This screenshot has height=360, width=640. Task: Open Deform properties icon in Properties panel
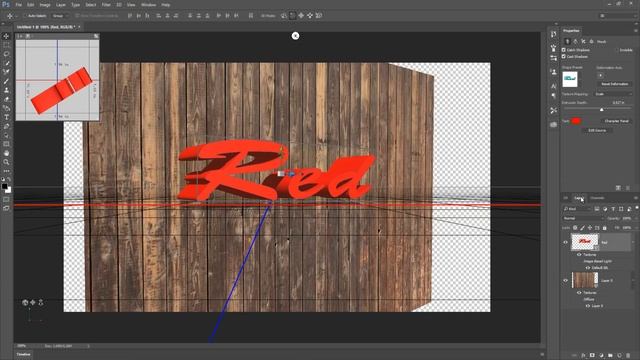coord(575,42)
